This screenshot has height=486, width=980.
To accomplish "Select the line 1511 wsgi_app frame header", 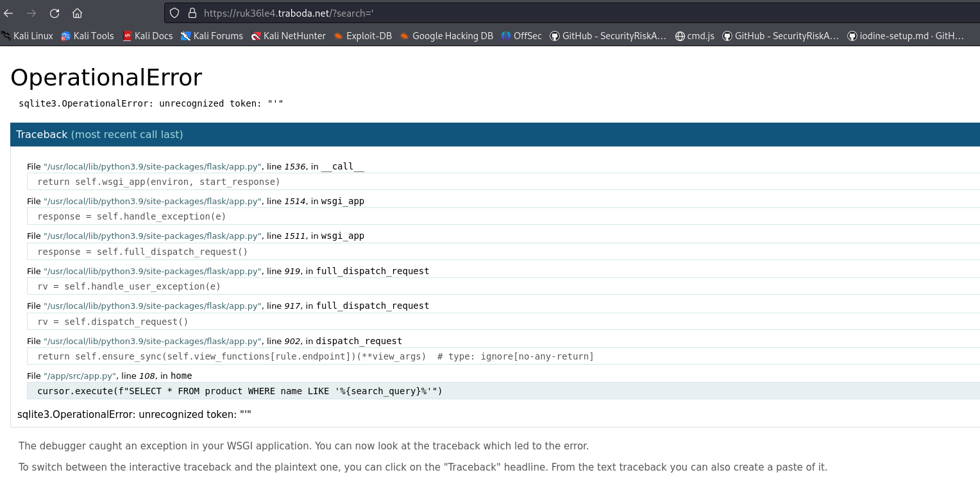I will click(x=196, y=236).
